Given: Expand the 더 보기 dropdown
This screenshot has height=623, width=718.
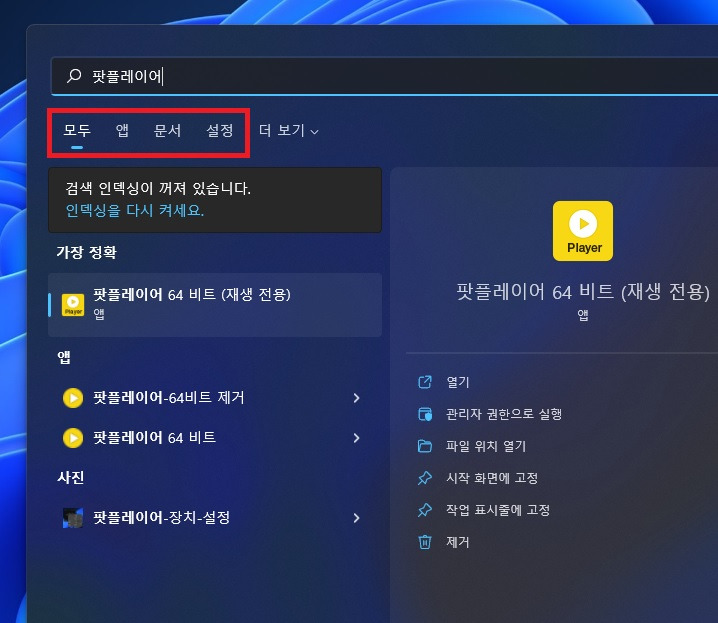Looking at the screenshot, I should click(288, 130).
